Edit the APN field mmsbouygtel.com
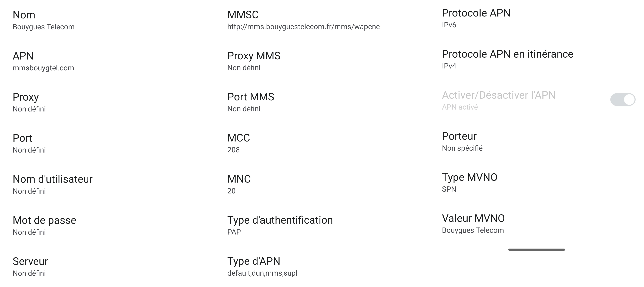The height and width of the screenshot is (287, 644). coord(43,62)
